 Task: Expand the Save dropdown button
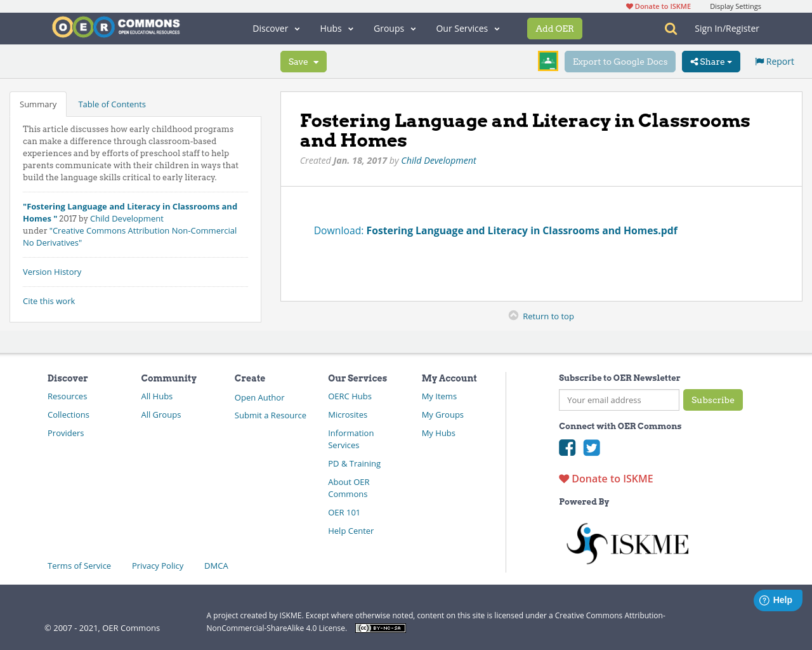303,62
